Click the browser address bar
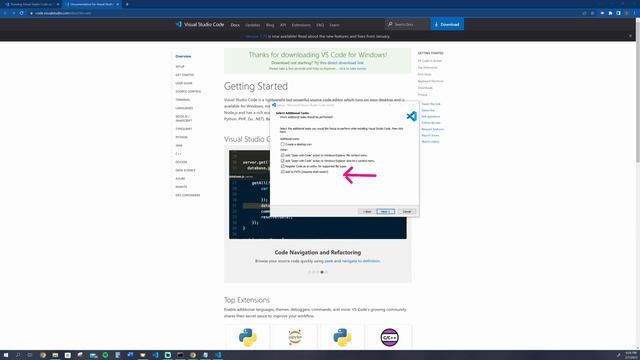The width and height of the screenshot is (640, 360). coord(302,13)
